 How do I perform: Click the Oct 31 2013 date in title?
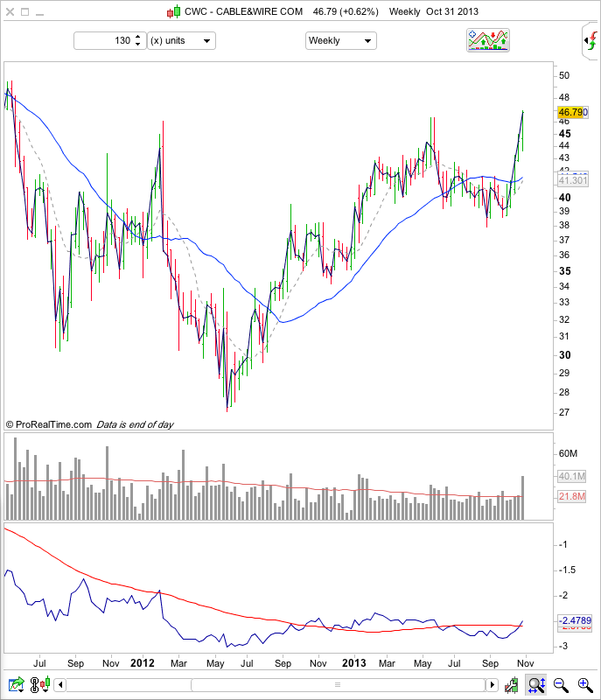452,11
